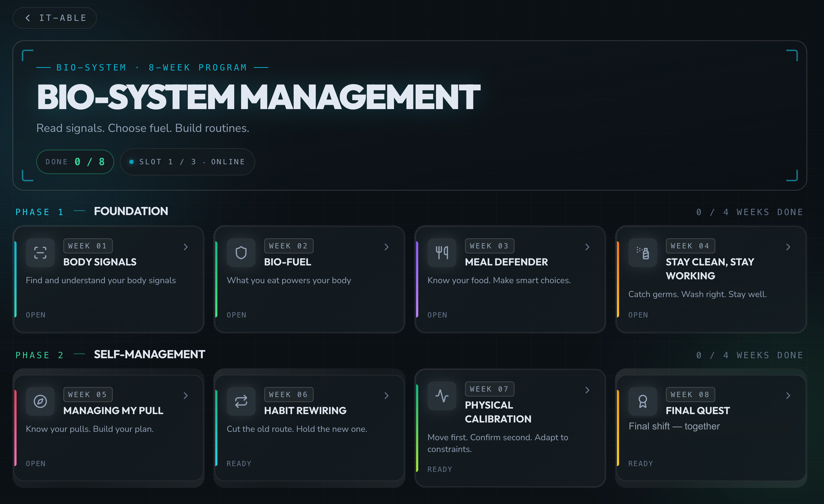The image size is (824, 504).
Task: Click the Managing My Pull compass icon
Action: pyautogui.click(x=40, y=401)
